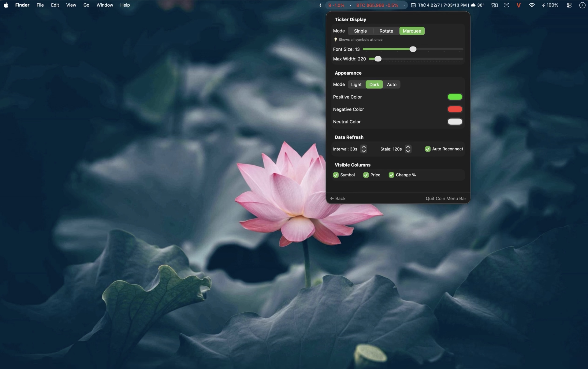
Task: Toggle the Symbol column checkbox
Action: point(336,175)
